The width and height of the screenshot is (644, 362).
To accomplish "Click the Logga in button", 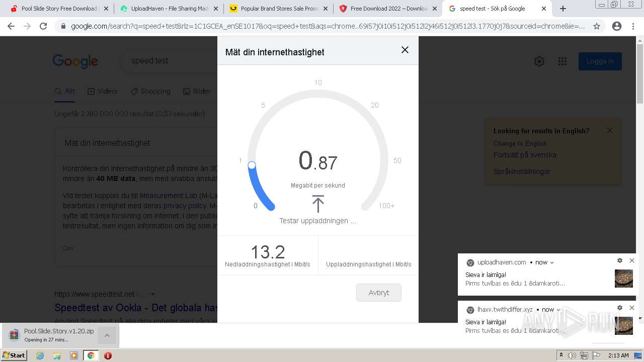I will pos(600,61).
